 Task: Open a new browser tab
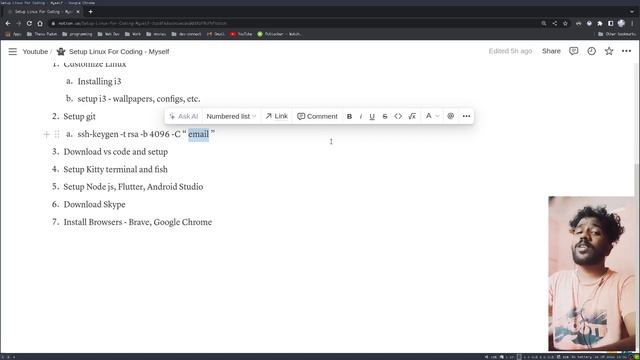click(x=91, y=12)
